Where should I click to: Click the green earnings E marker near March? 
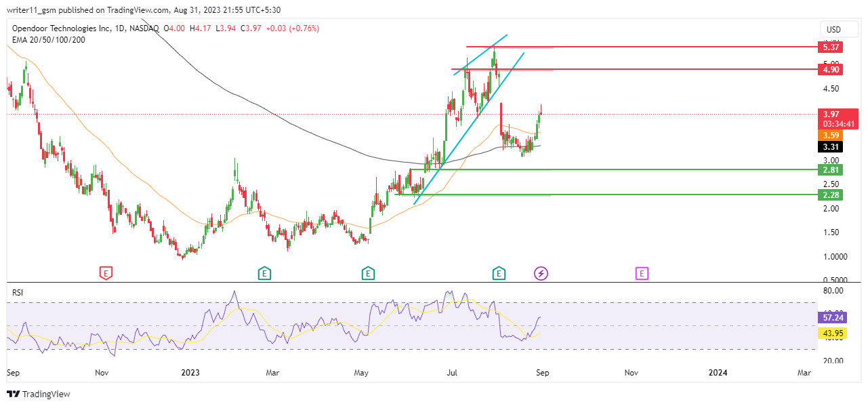[x=264, y=273]
